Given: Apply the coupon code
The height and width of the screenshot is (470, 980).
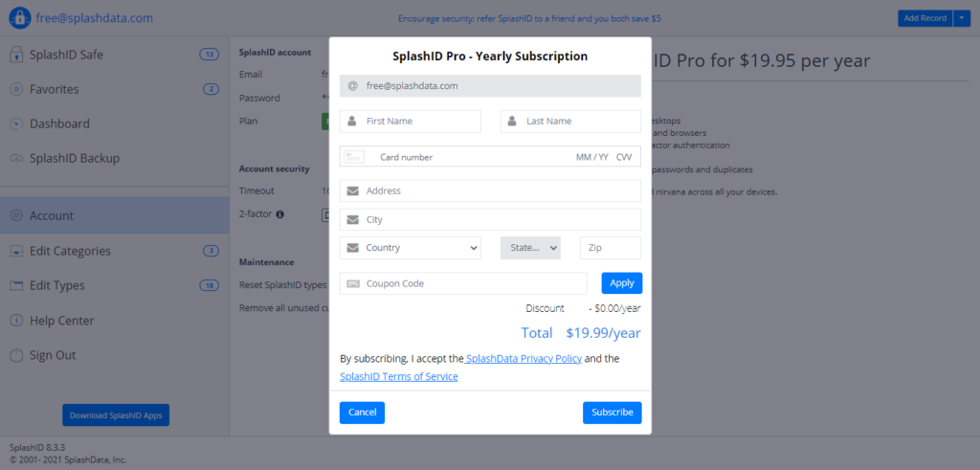Looking at the screenshot, I should pos(621,283).
